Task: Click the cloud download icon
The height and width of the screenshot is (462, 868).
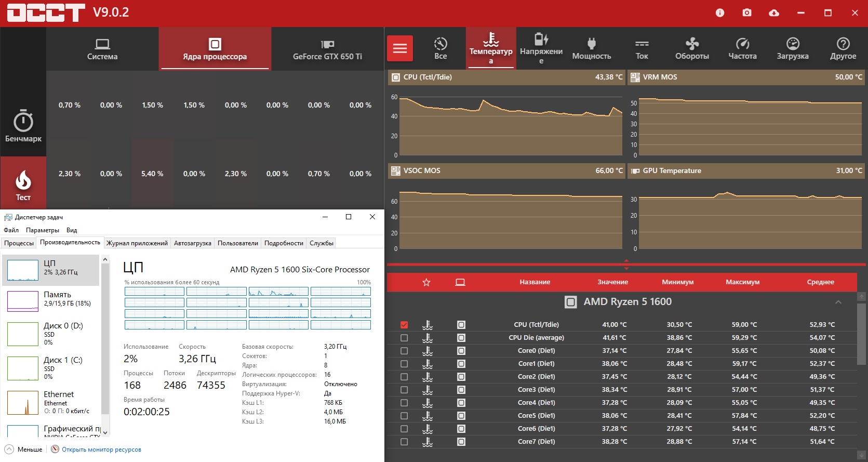Action: tap(774, 13)
